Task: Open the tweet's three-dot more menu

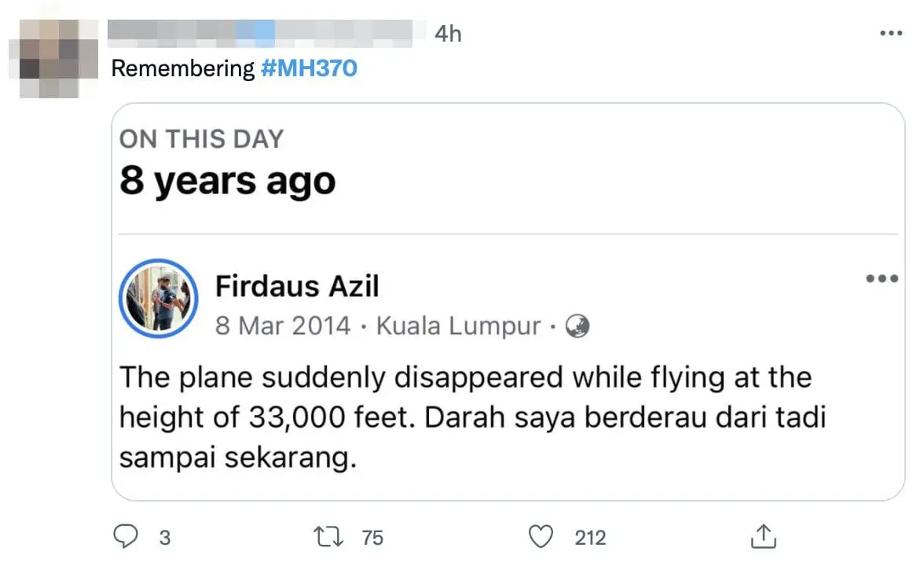Action: point(891,33)
